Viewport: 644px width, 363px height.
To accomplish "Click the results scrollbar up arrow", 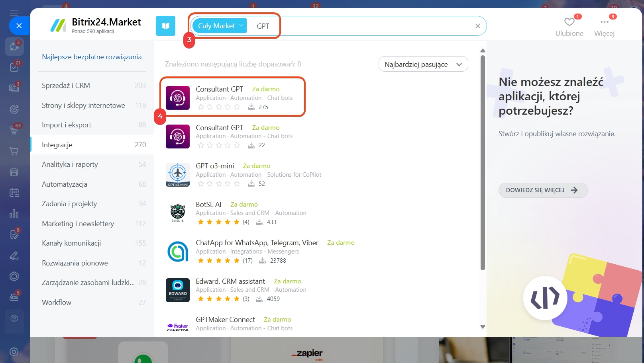I will [x=483, y=51].
